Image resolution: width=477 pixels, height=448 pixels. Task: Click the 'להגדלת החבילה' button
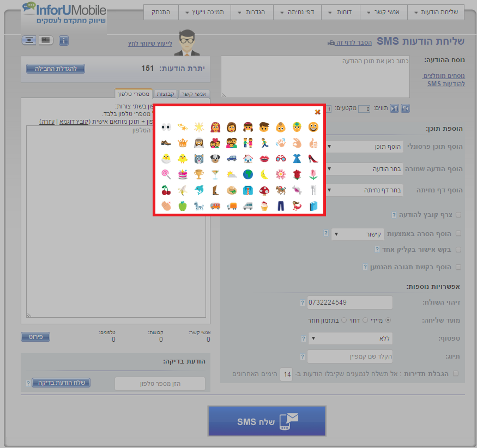pos(56,69)
